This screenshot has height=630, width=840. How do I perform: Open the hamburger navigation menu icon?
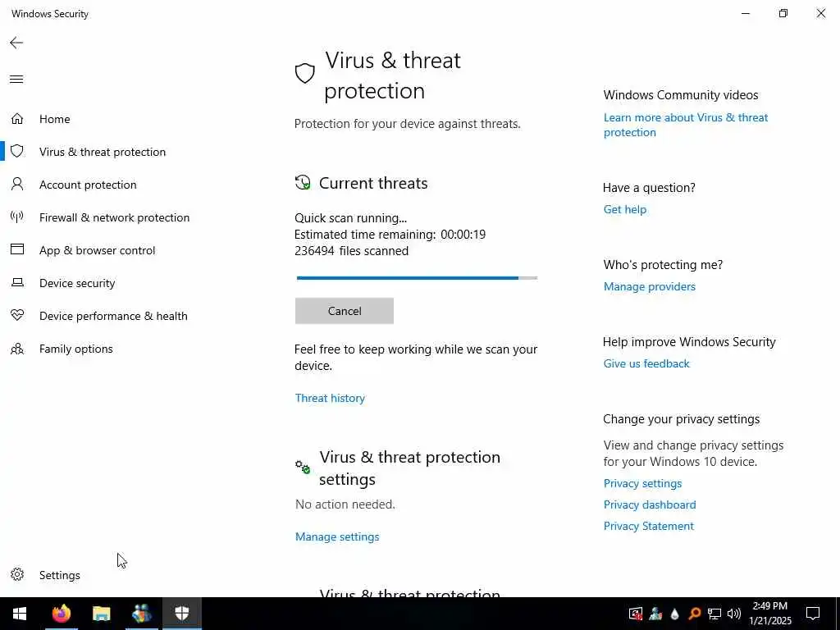[x=16, y=80]
